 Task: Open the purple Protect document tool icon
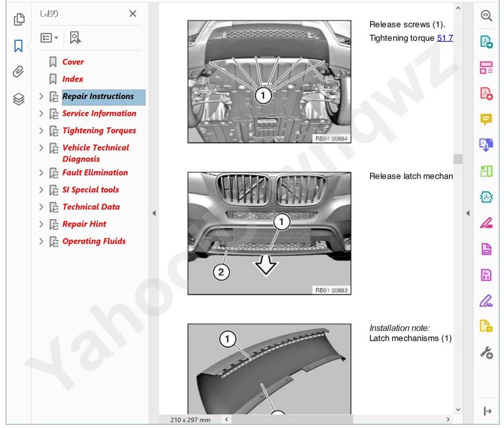tap(486, 249)
